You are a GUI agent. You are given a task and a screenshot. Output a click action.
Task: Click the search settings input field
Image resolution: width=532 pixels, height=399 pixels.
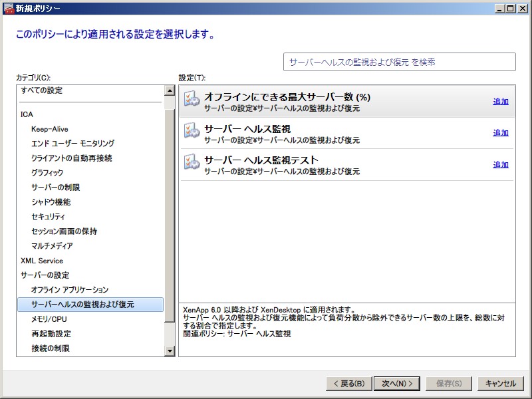point(399,62)
